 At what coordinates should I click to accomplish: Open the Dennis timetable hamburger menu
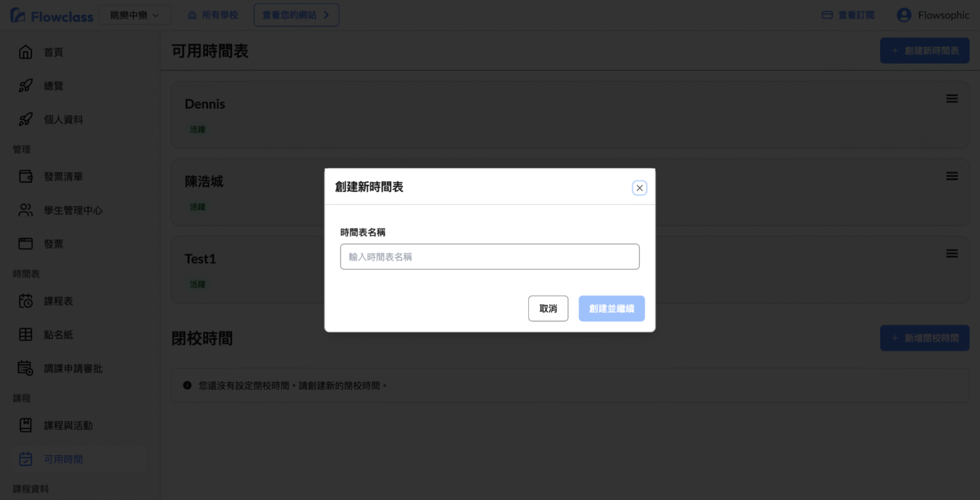951,99
